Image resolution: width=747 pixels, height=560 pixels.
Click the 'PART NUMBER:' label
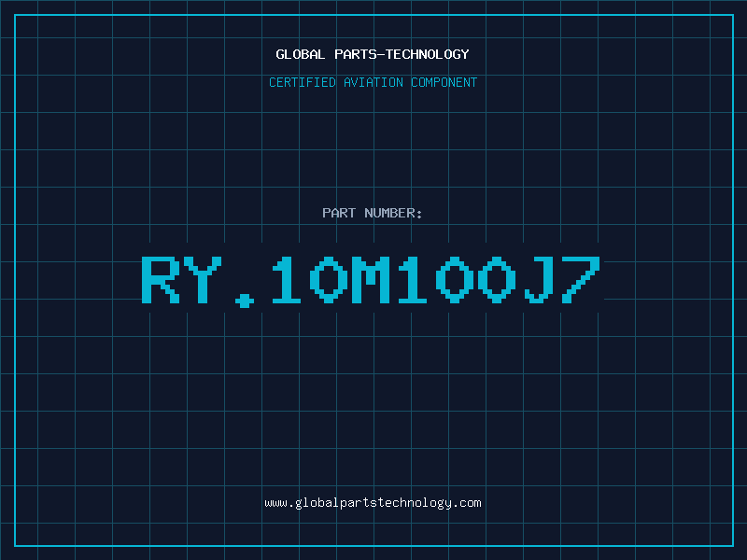click(373, 213)
